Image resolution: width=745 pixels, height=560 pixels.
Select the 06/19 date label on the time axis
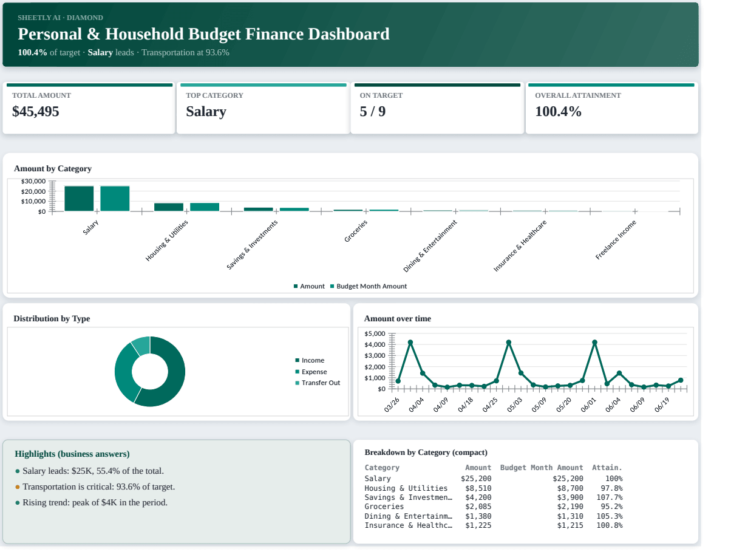(662, 405)
